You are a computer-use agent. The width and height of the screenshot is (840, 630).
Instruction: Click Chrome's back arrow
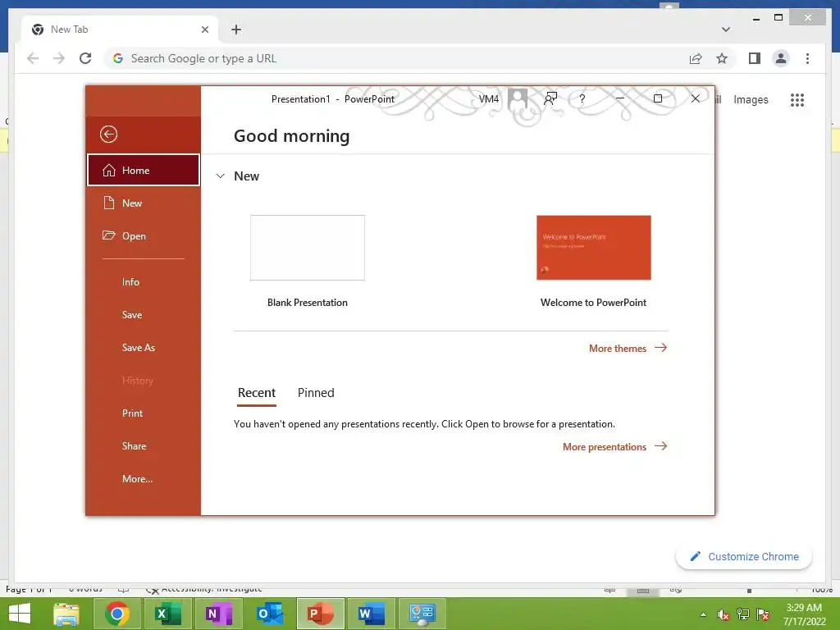click(33, 58)
